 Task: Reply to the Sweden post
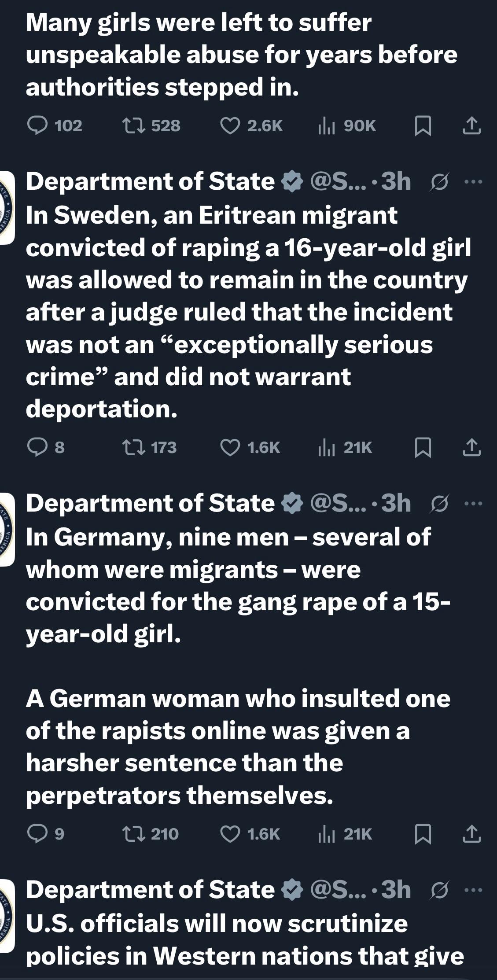[37, 448]
